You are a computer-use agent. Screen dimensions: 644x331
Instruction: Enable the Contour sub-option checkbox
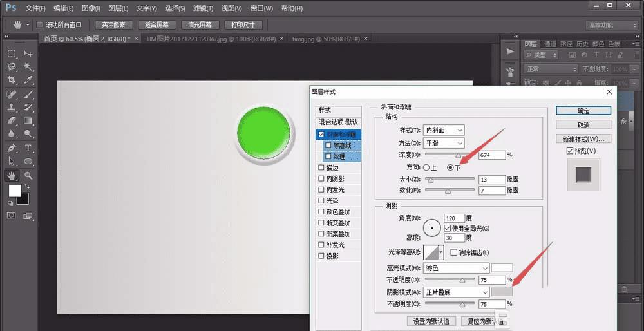click(x=328, y=146)
